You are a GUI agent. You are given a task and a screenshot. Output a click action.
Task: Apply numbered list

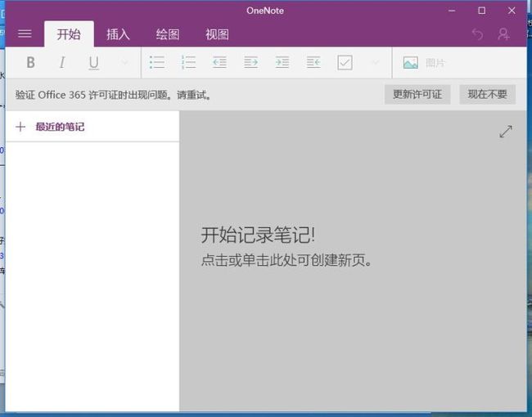coord(188,62)
